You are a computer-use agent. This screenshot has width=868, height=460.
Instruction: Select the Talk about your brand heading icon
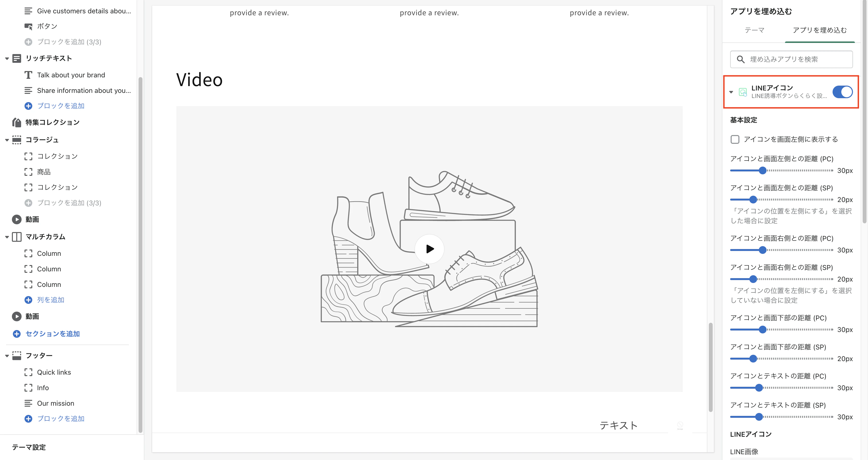point(28,75)
